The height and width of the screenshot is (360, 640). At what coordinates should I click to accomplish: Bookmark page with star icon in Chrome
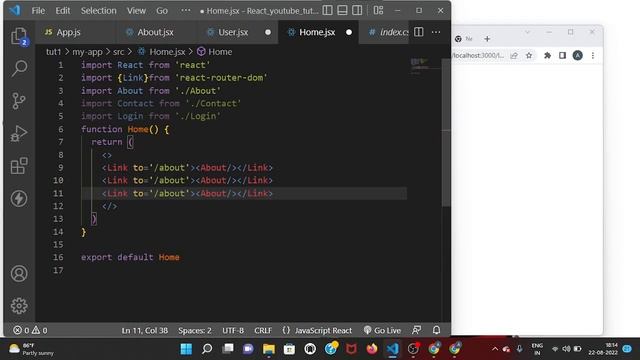click(529, 56)
